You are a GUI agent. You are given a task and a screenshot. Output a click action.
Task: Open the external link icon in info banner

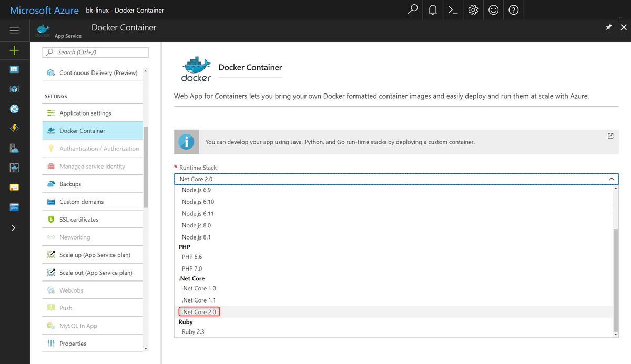pyautogui.click(x=610, y=136)
